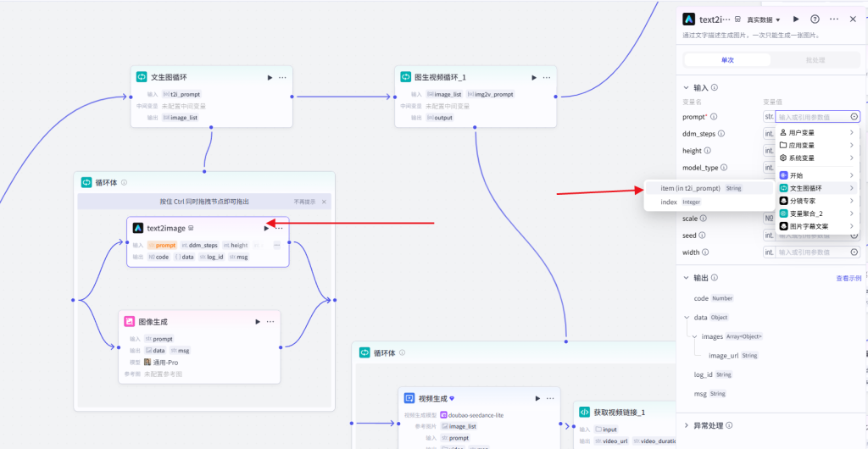Select index Integer variable
The width and height of the screenshot is (868, 449).
[x=709, y=202]
